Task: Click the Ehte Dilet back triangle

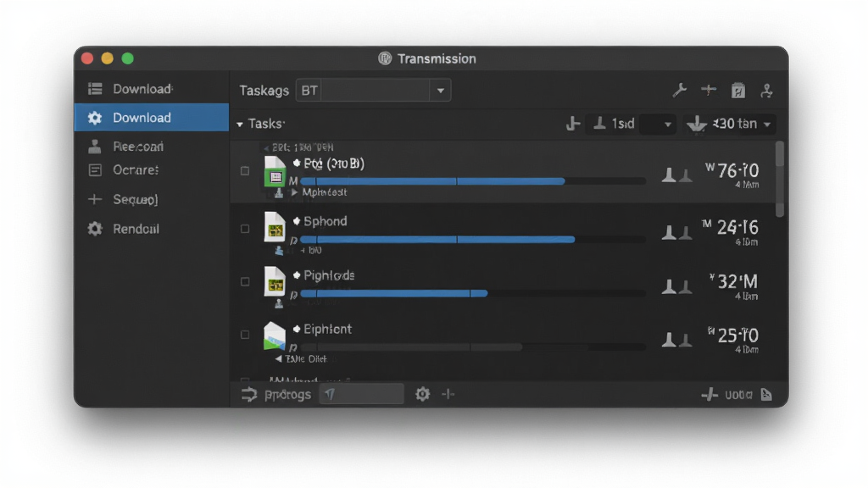Action: (x=278, y=358)
